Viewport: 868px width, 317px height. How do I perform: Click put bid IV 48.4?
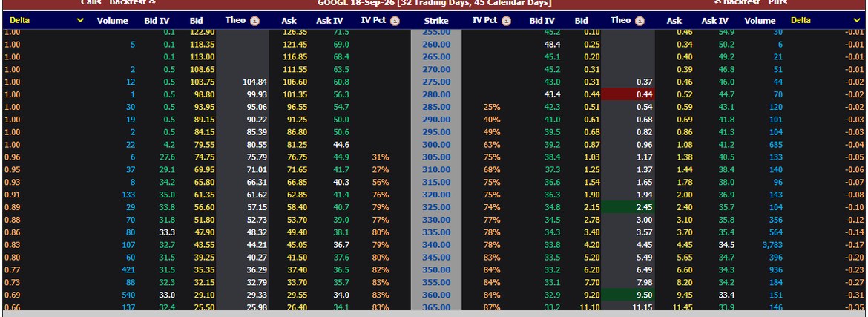pyautogui.click(x=553, y=45)
